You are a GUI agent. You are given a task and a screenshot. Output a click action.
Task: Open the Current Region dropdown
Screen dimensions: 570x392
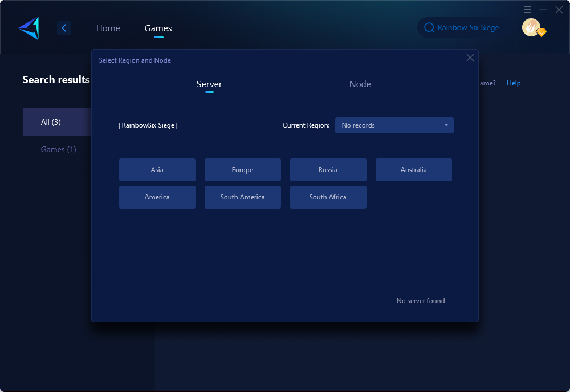pyautogui.click(x=394, y=125)
